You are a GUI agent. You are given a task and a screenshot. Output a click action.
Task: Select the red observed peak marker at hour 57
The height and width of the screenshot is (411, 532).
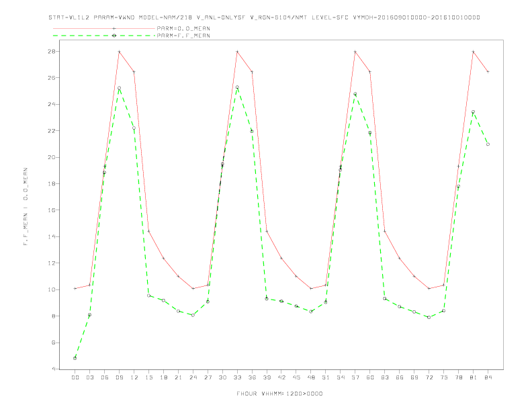(x=355, y=52)
